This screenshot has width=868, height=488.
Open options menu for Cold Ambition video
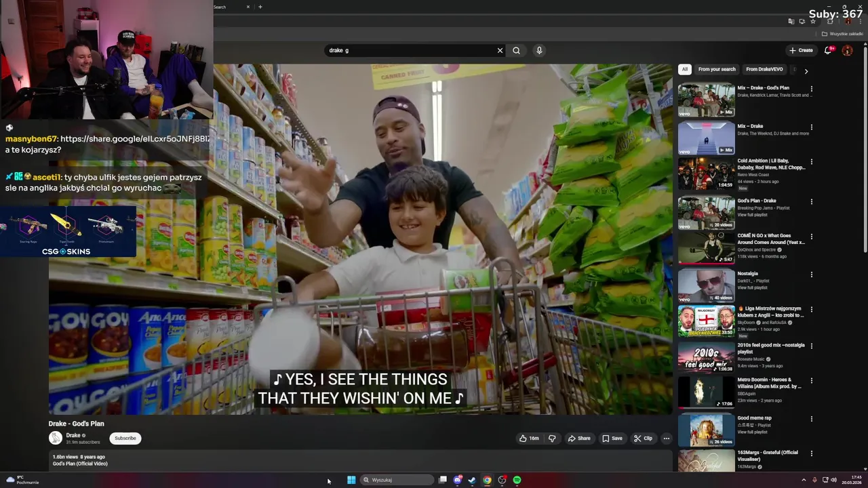click(x=811, y=163)
